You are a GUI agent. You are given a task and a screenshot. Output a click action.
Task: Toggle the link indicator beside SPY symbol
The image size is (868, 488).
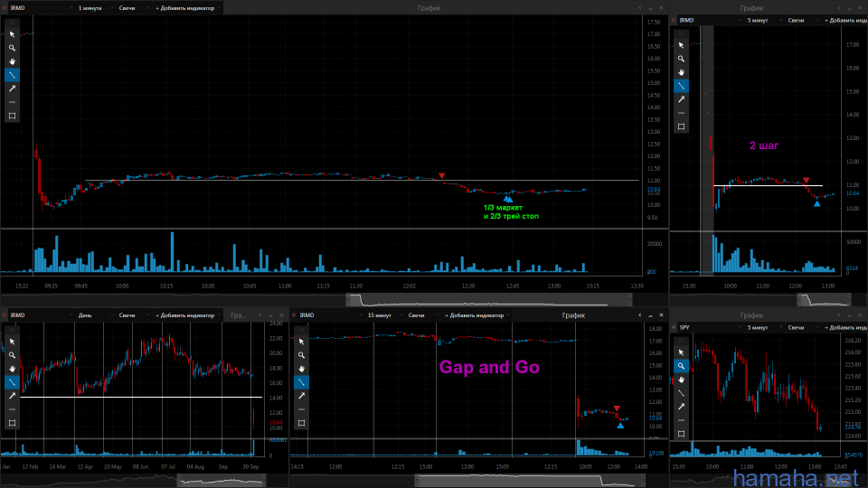(674, 327)
